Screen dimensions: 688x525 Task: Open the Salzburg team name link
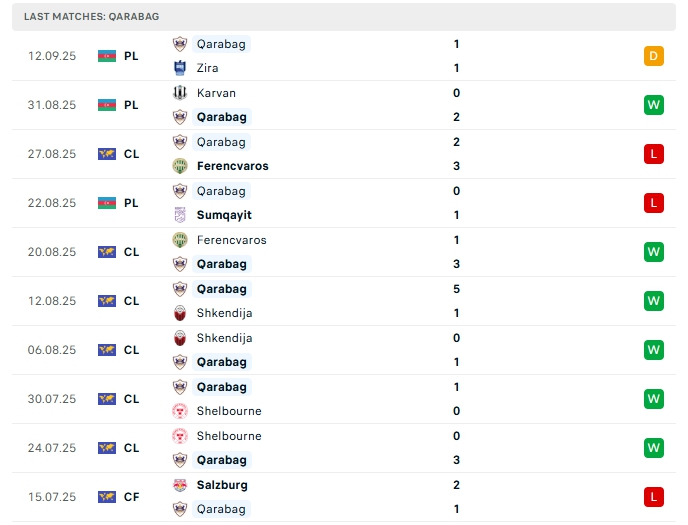tap(222, 485)
